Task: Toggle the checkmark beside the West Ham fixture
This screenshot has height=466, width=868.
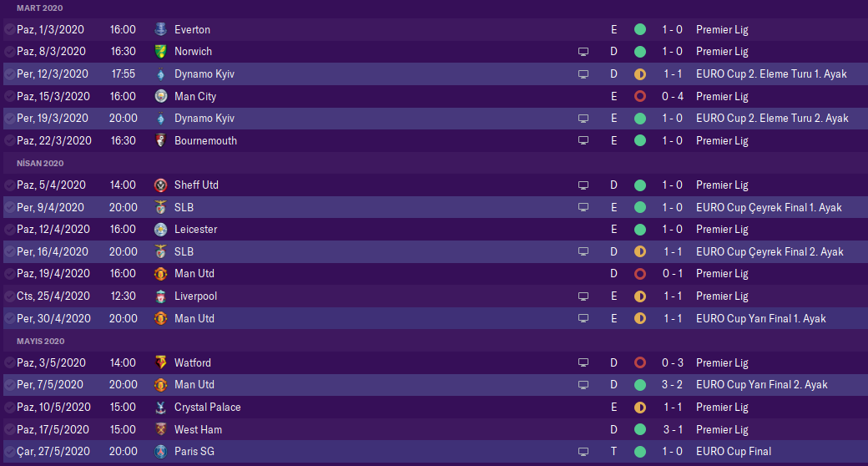Action: (x=9, y=429)
